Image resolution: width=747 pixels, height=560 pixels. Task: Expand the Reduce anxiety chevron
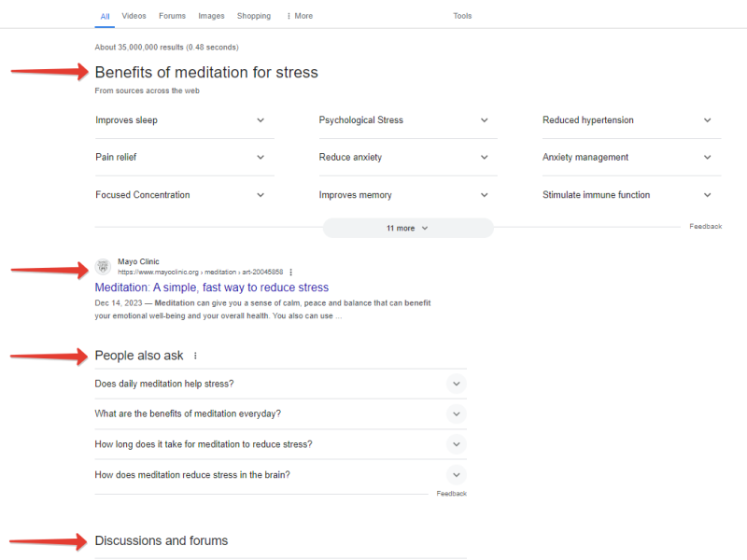pyautogui.click(x=484, y=158)
